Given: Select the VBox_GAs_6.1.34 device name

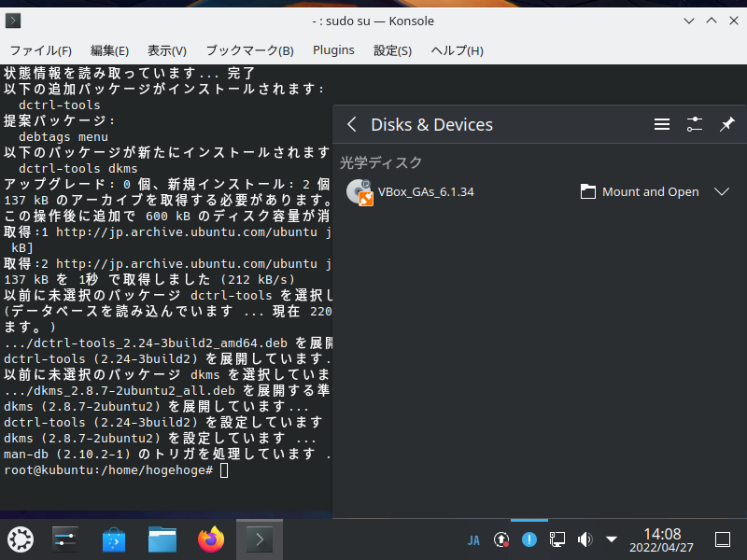Looking at the screenshot, I should click(x=426, y=192).
